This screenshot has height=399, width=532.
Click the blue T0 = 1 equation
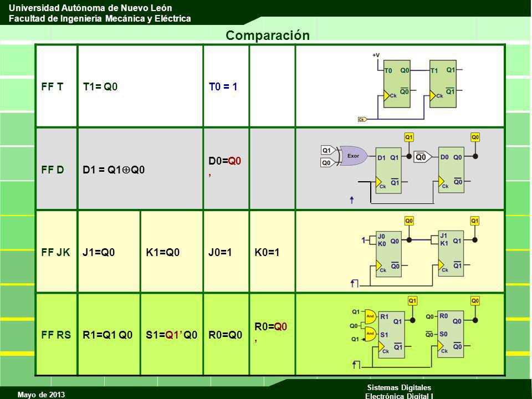tap(223, 87)
